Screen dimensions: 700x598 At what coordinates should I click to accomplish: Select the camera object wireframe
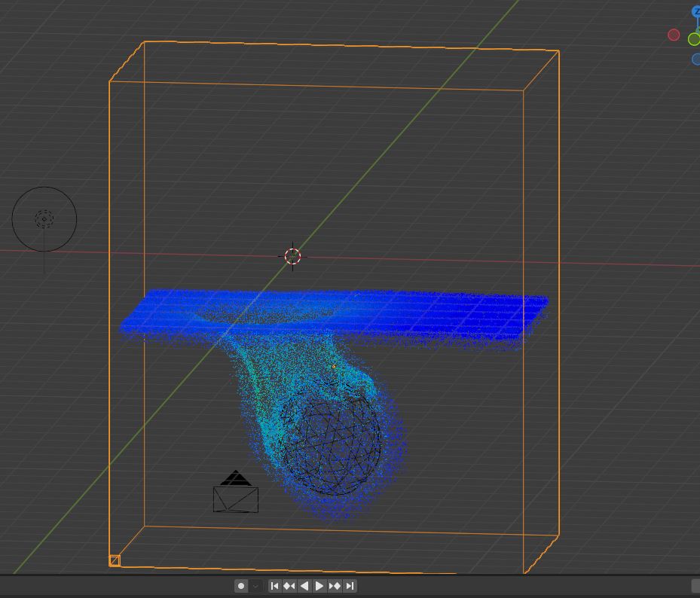coord(236,493)
